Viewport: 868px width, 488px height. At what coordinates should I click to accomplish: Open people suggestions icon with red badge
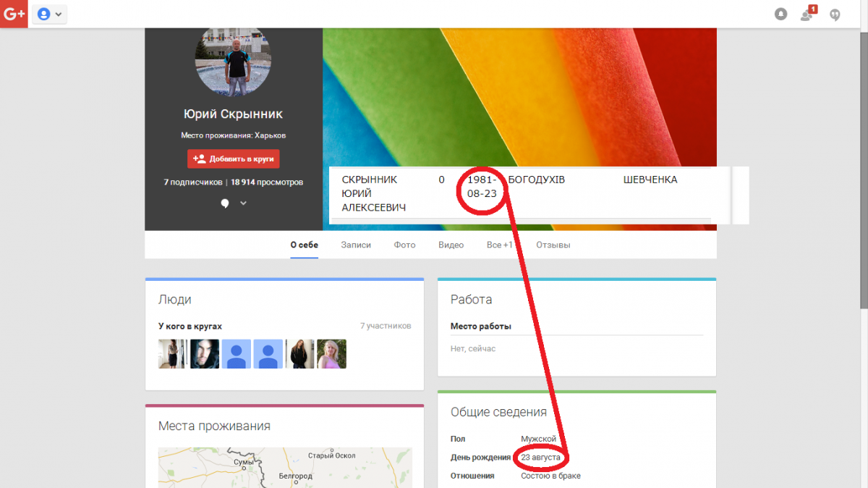tap(807, 14)
